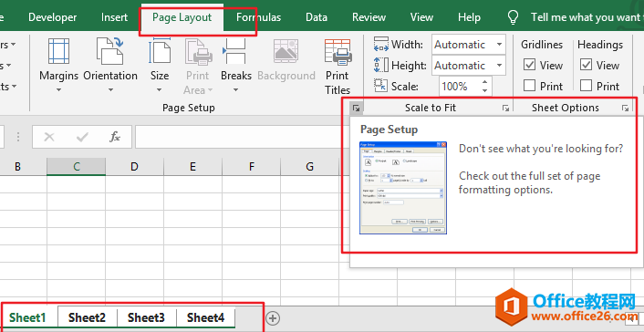Click the Tell me lightbulb icon

pyautogui.click(x=513, y=17)
